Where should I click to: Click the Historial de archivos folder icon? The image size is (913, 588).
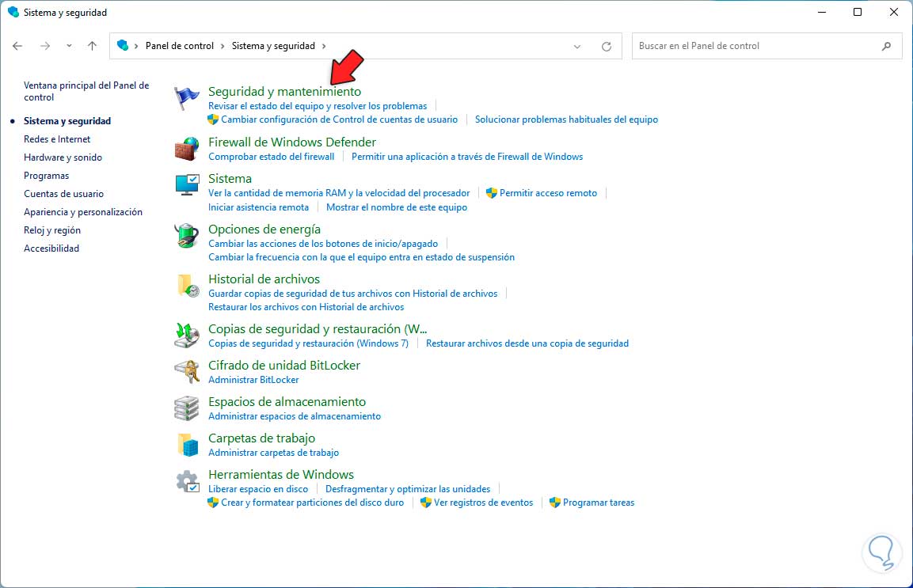pyautogui.click(x=188, y=286)
